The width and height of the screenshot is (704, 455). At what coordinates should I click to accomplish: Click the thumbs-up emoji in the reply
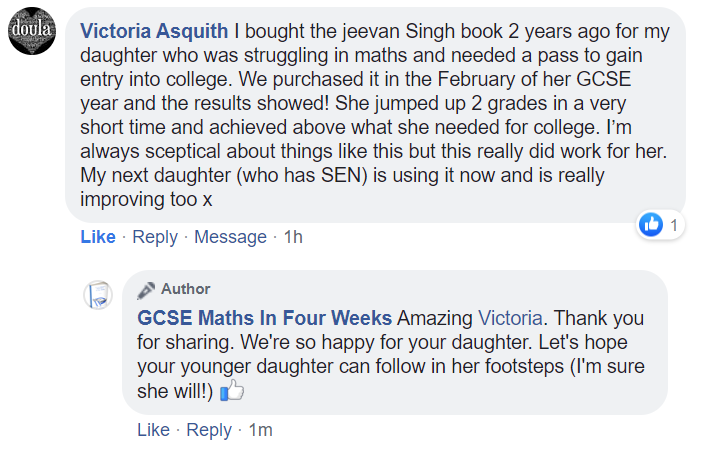pyautogui.click(x=232, y=392)
